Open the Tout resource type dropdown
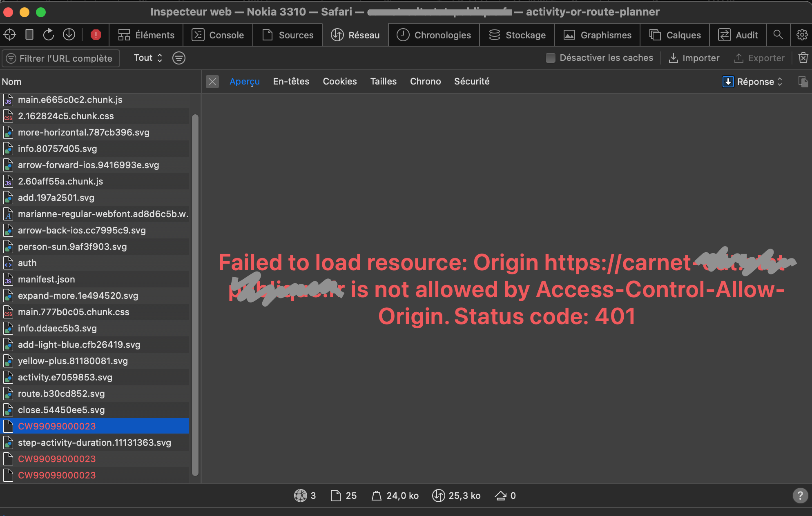The height and width of the screenshot is (516, 812). point(147,58)
